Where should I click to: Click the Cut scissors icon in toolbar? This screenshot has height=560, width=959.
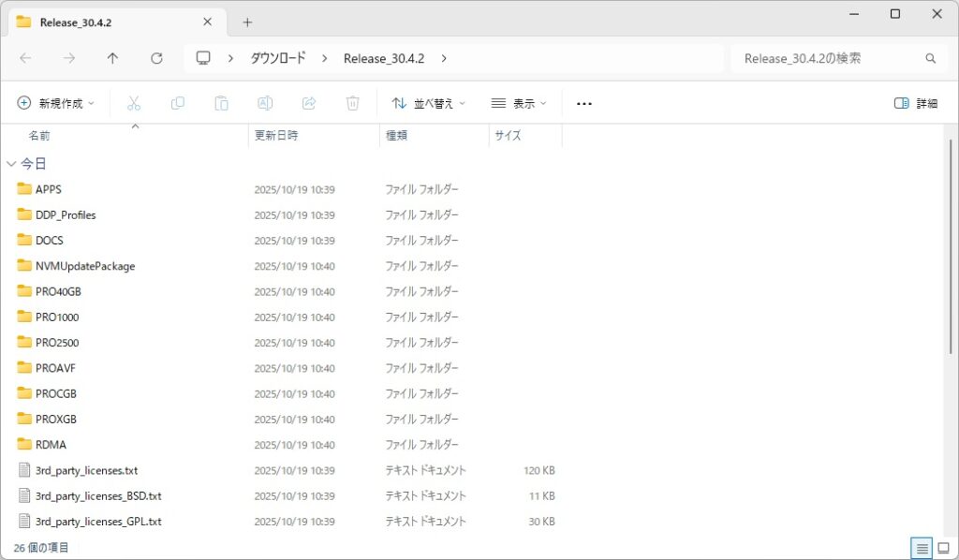tap(134, 103)
